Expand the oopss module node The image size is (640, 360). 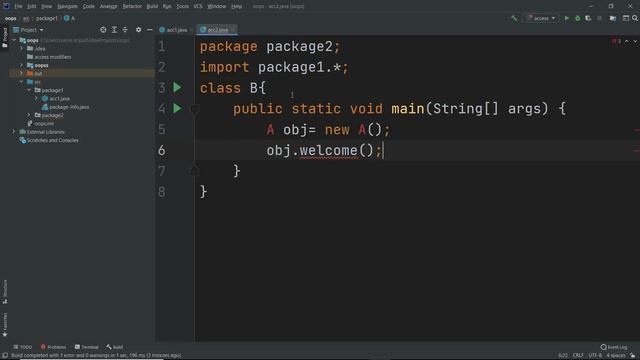point(22,65)
